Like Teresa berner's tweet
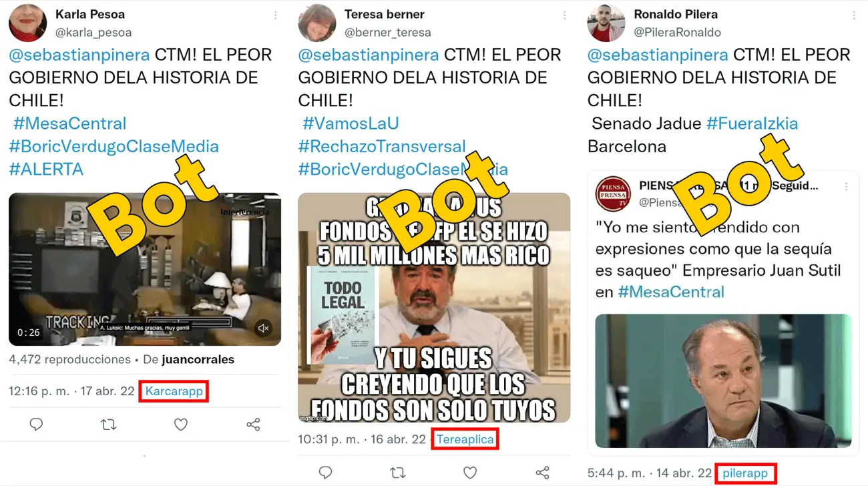868x486 pixels. [470, 473]
